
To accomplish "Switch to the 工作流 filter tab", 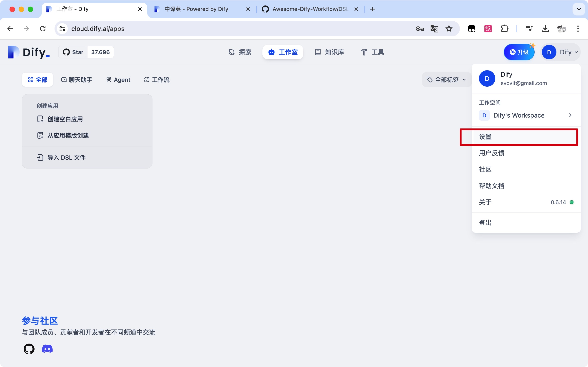I will tap(157, 80).
